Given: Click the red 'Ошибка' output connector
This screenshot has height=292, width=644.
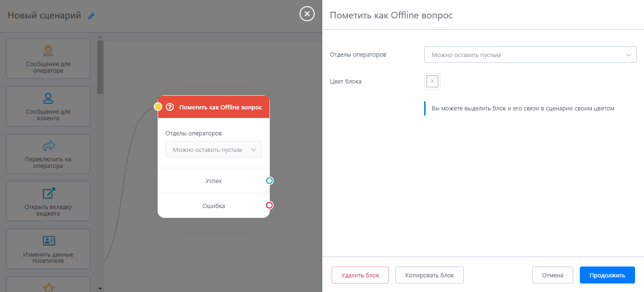Looking at the screenshot, I should coord(269,205).
